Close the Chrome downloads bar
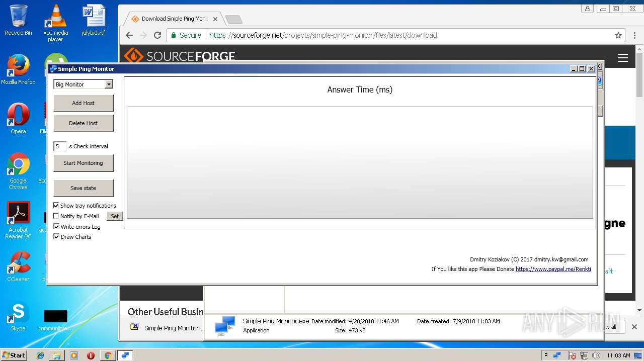The image size is (644, 362). click(634, 327)
